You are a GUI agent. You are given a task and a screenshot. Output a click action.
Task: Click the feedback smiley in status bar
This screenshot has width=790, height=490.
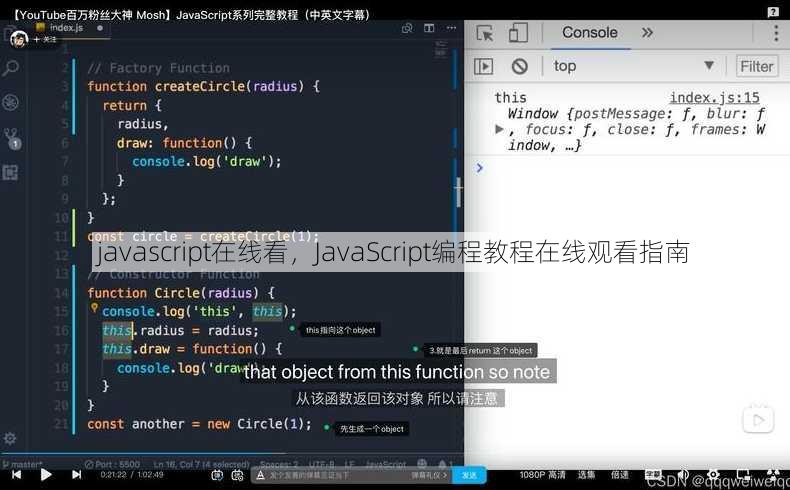coord(422,464)
